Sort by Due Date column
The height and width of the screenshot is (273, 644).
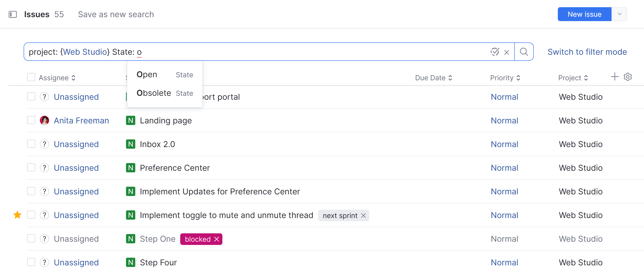(x=433, y=78)
